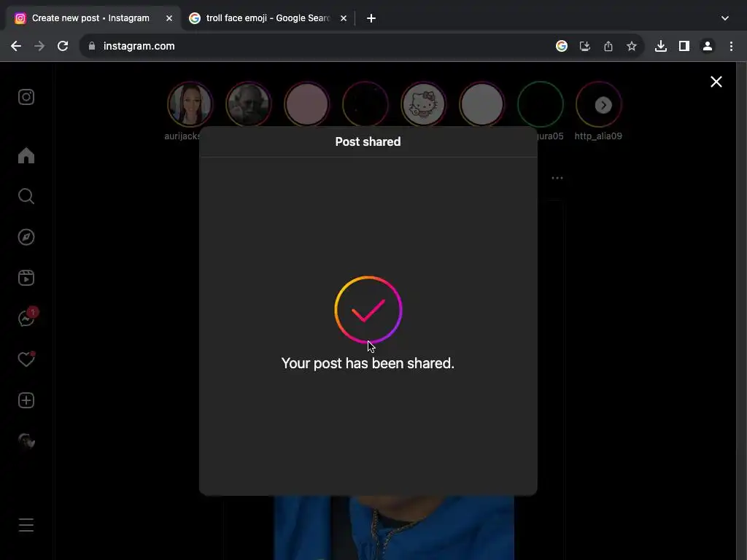Show next stories with the right arrow

click(x=603, y=105)
